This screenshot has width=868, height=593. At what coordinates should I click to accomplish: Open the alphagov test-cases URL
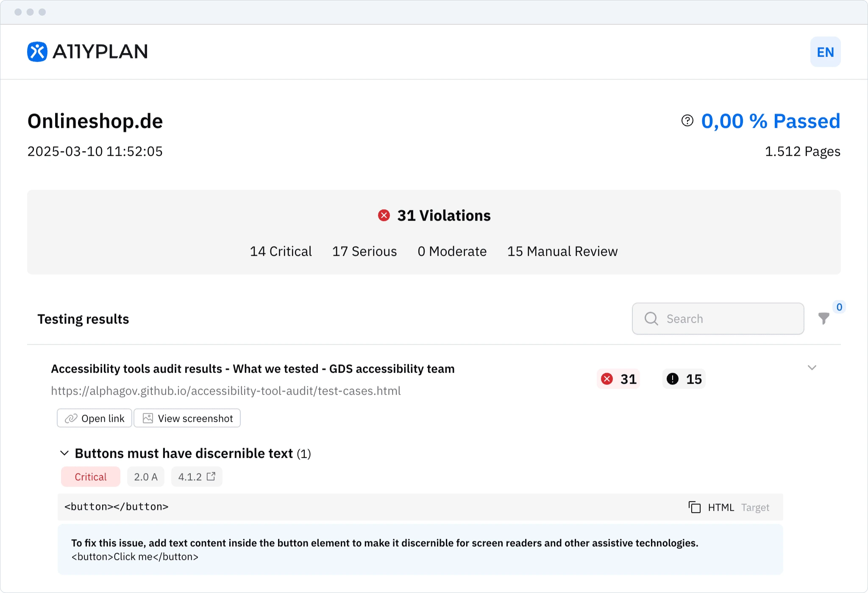pyautogui.click(x=225, y=391)
